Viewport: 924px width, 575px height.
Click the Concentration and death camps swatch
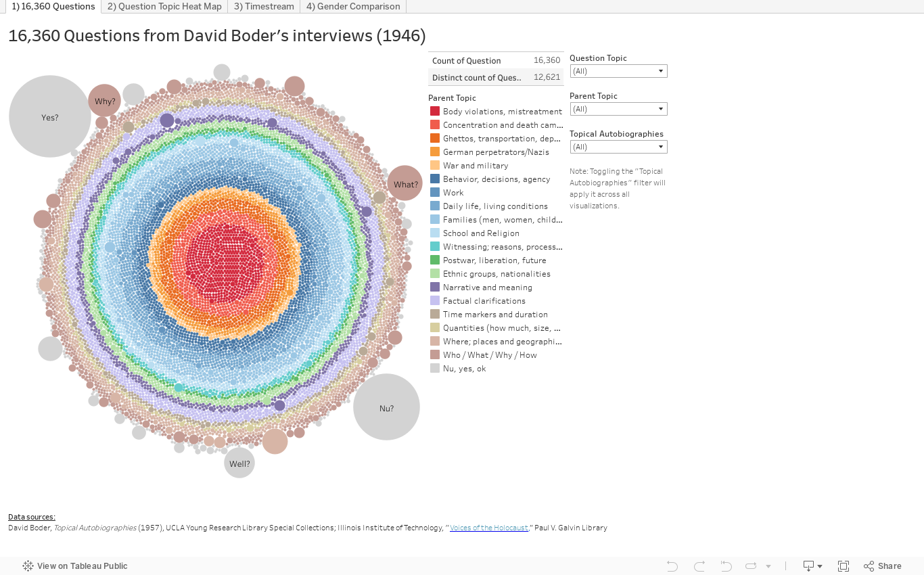(435, 124)
